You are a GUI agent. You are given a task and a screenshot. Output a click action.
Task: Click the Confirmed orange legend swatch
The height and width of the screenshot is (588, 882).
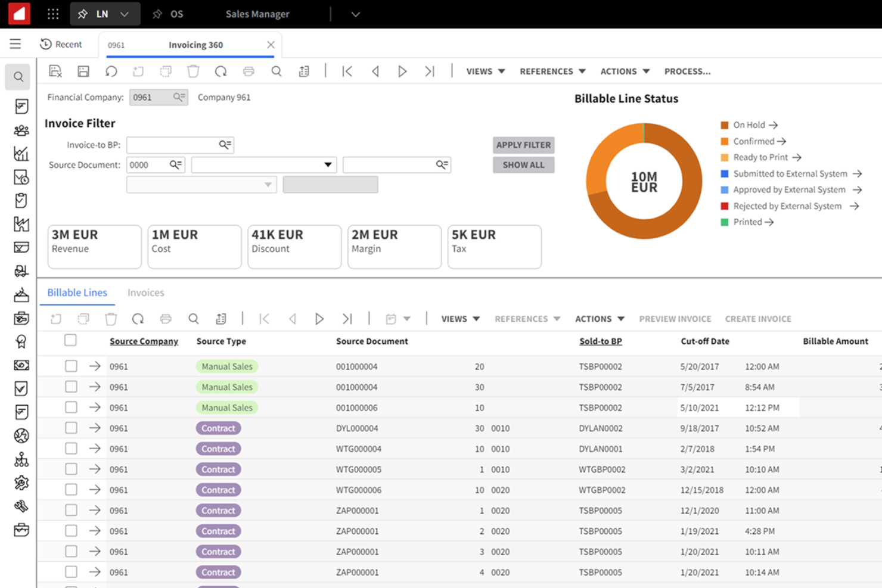coord(725,141)
